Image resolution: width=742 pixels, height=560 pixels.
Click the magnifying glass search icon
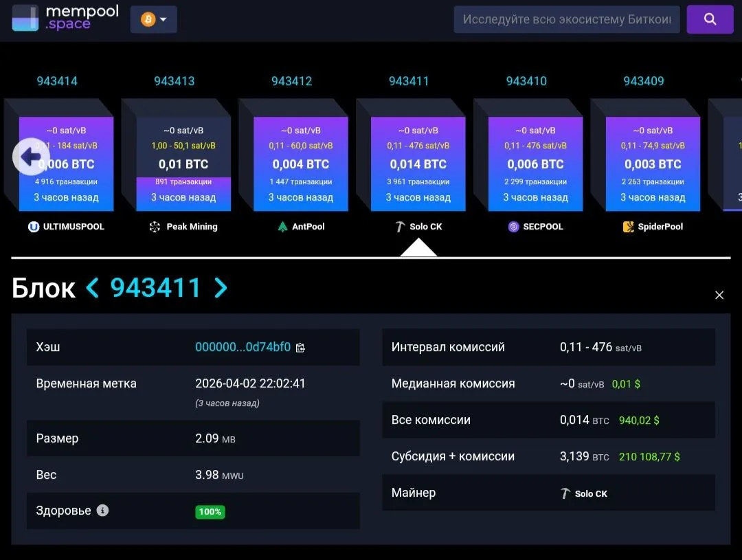coord(710,19)
